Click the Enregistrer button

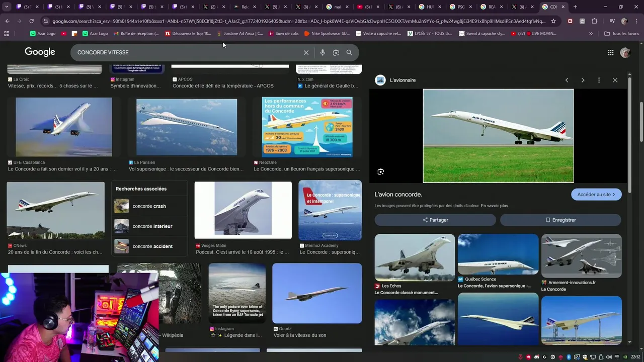point(560,220)
